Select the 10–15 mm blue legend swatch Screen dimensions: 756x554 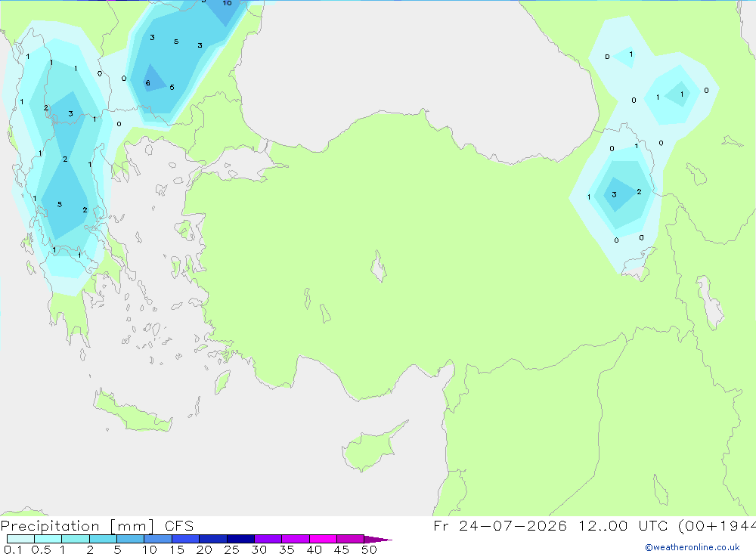[158, 539]
